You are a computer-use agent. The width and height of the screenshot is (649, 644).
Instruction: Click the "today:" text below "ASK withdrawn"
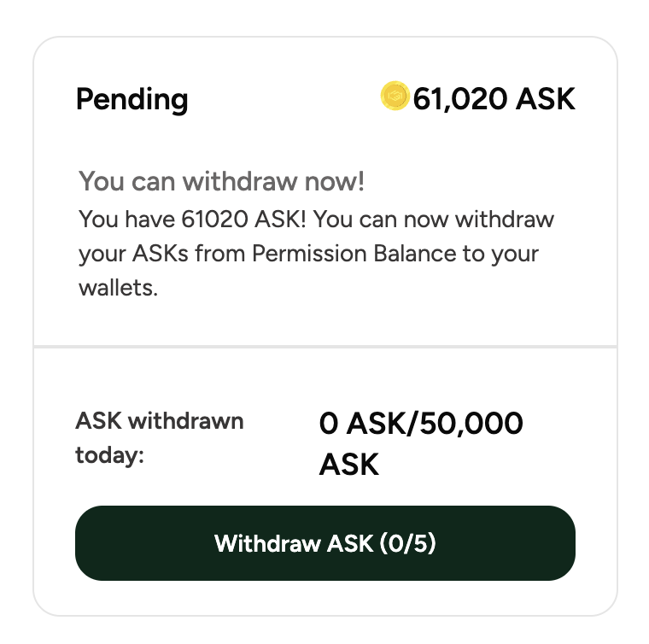[x=109, y=455]
